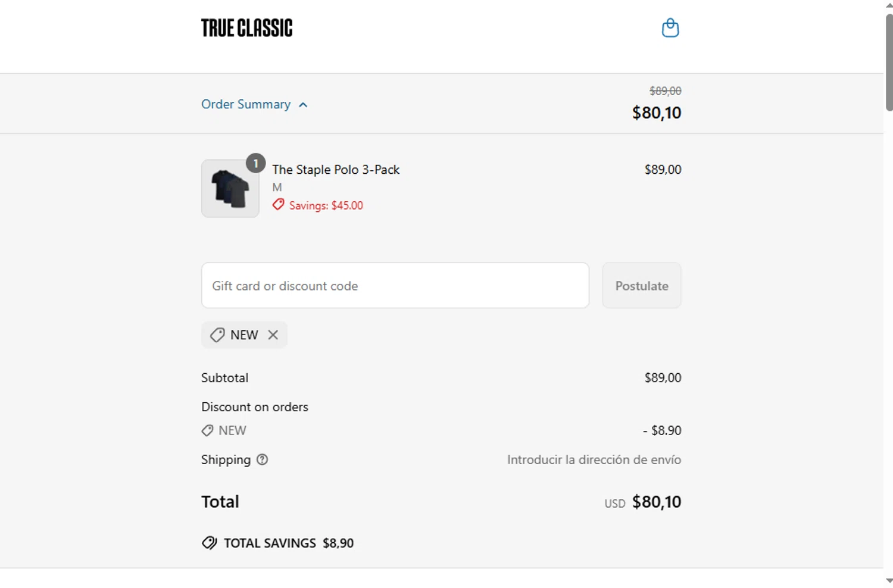Click the Staple Polo 3-Pack thumbnail

[230, 189]
